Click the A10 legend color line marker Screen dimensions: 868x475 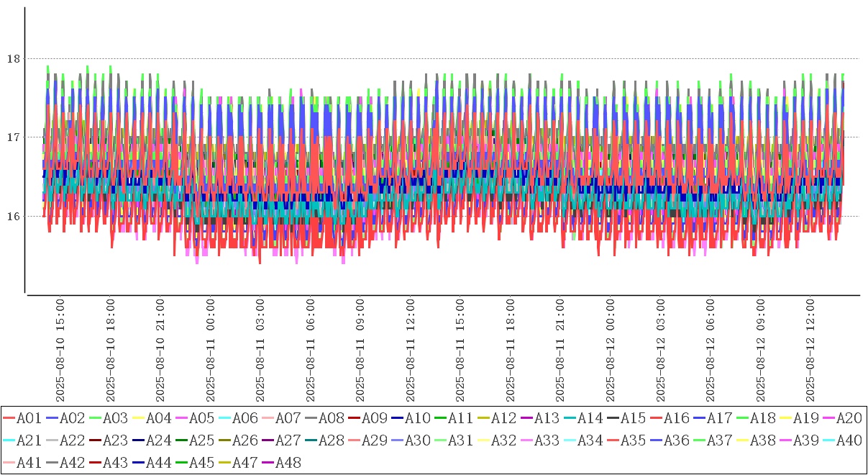pos(397,418)
